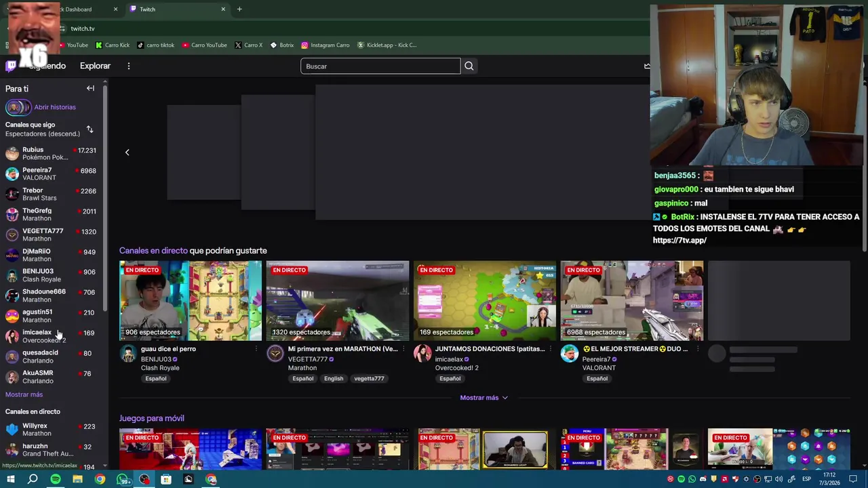Viewport: 868px width, 488px height.
Task: Open Carro X bookmark
Action: pos(248,45)
